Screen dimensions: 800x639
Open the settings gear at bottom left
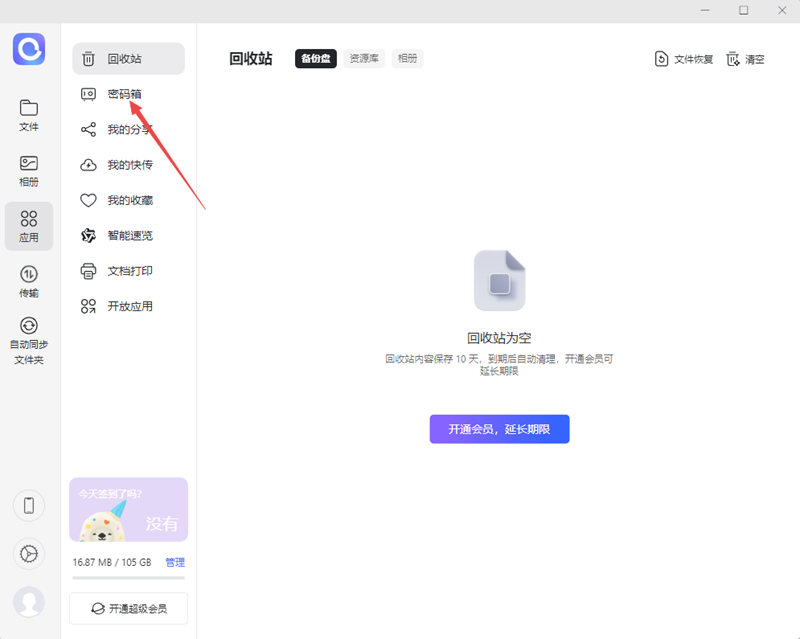pos(28,554)
